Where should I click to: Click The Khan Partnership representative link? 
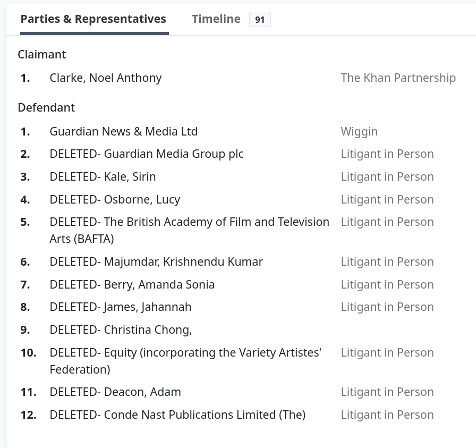(398, 78)
